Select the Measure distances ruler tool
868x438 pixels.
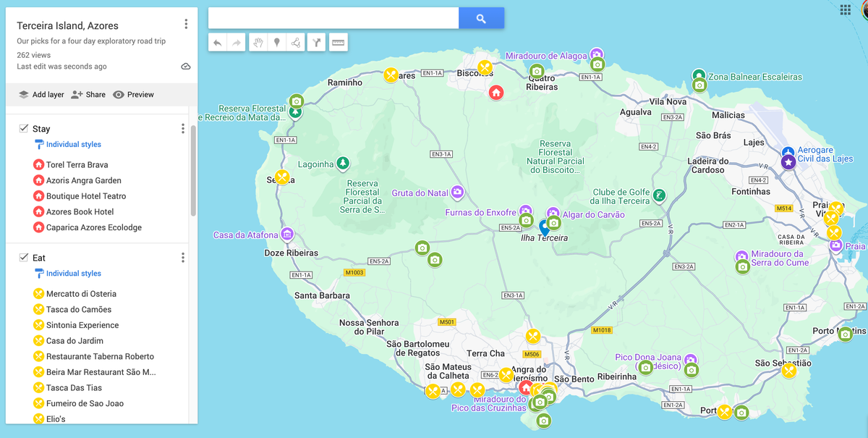point(337,41)
